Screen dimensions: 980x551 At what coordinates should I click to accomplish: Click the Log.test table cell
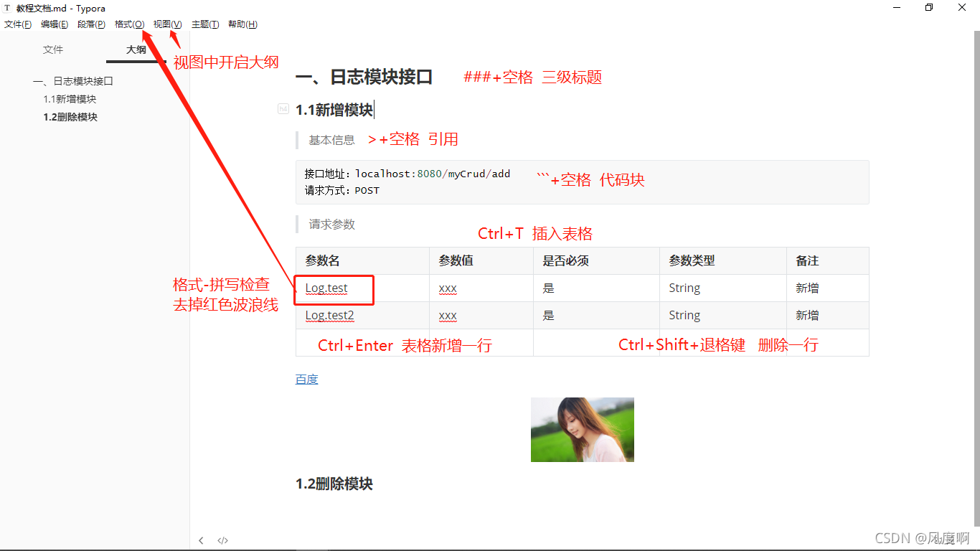click(362, 288)
